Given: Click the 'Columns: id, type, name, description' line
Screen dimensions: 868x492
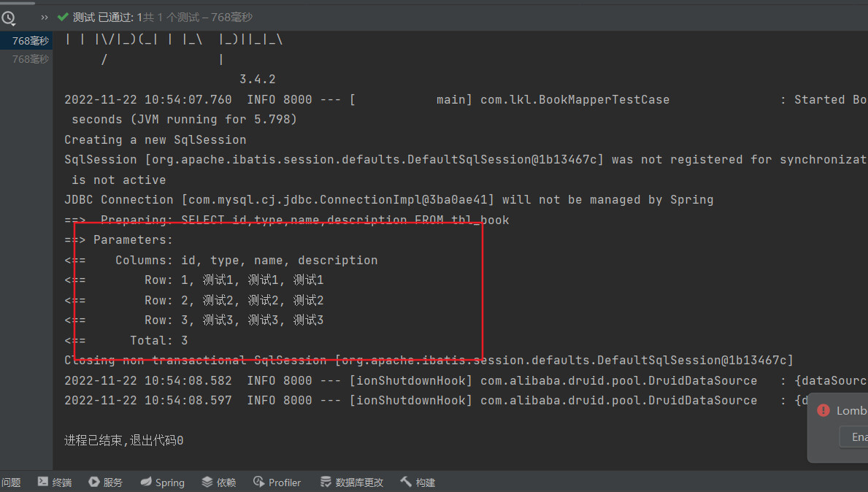Looking at the screenshot, I should [x=221, y=260].
